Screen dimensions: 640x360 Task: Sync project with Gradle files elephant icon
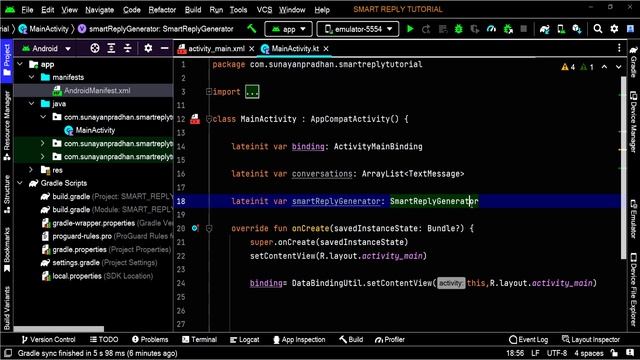544,29
